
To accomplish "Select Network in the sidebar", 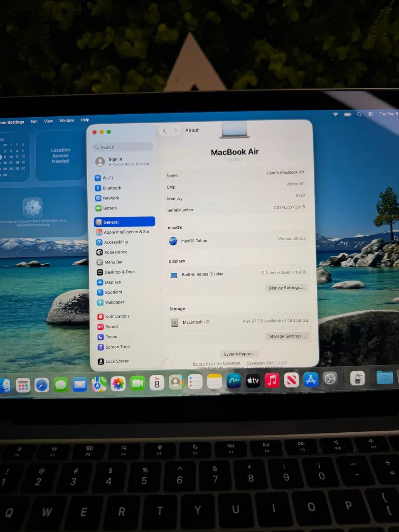I will 107,198.
